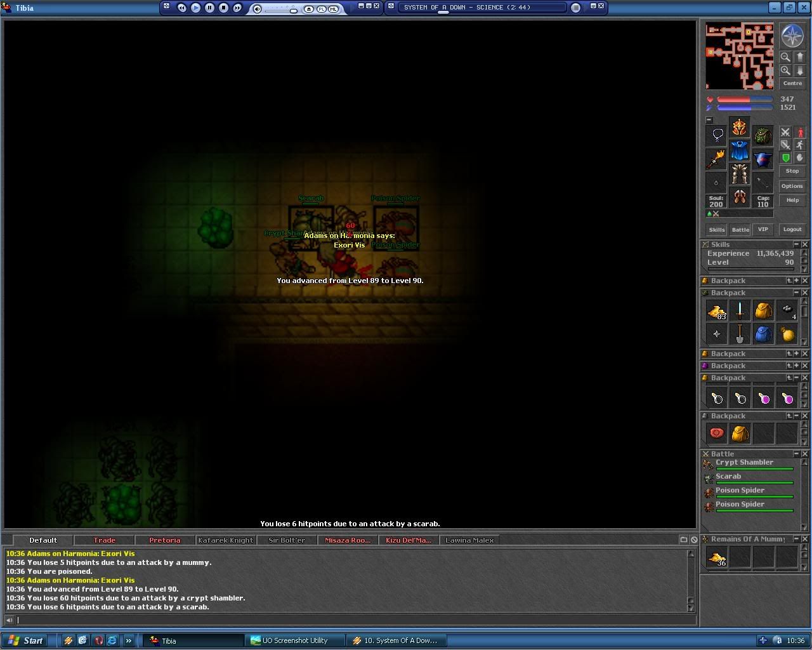Select the throwing star item in backpack
This screenshot has height=650, width=812.
point(717,334)
